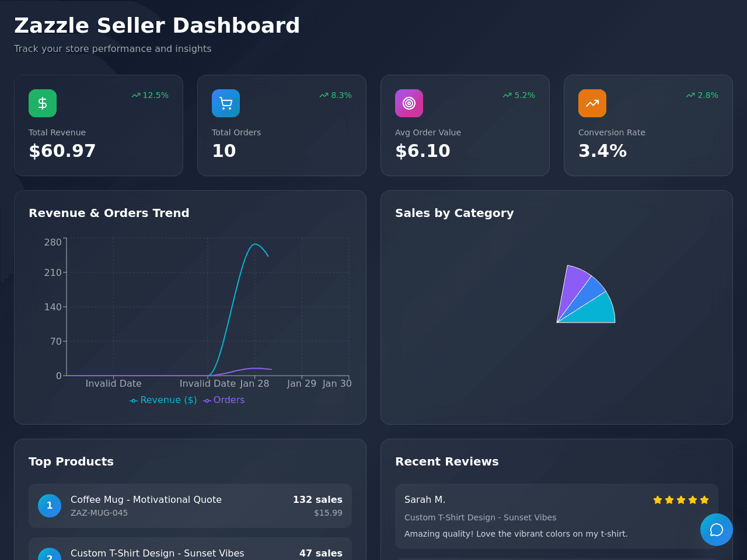This screenshot has height=560, width=747.
Task: Click the cyan revenue line peak
Action: pos(254,244)
